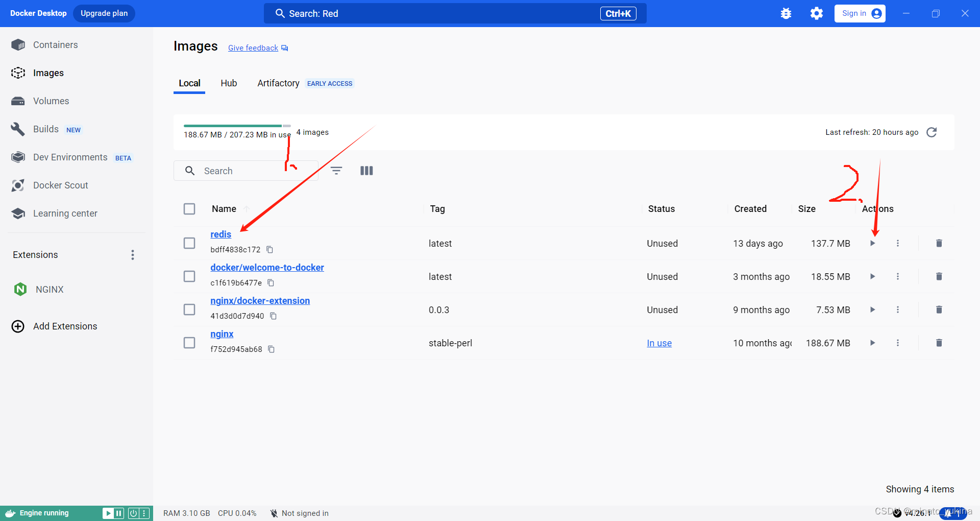Open the NGINX extension
Screen dimensions: 980x521
point(39,290)
